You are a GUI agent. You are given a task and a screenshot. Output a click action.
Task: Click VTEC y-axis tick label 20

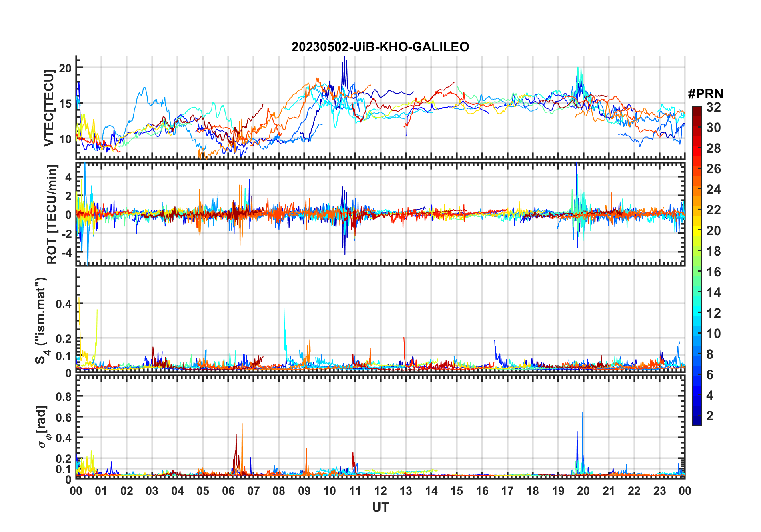[x=65, y=68]
